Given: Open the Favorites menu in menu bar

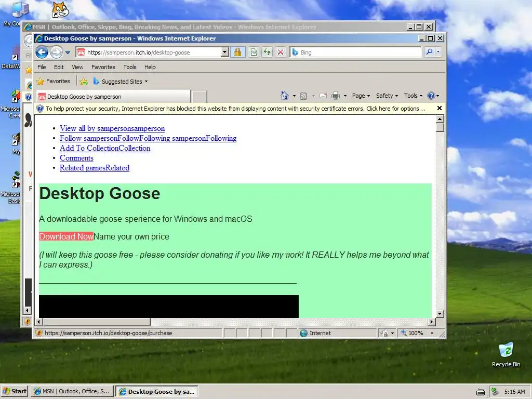Looking at the screenshot, I should (103, 67).
